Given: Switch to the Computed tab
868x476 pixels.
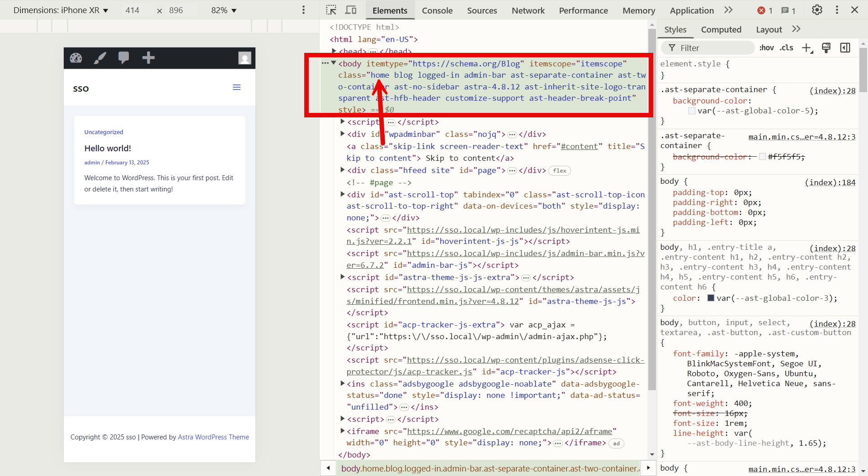Looking at the screenshot, I should click(x=721, y=29).
